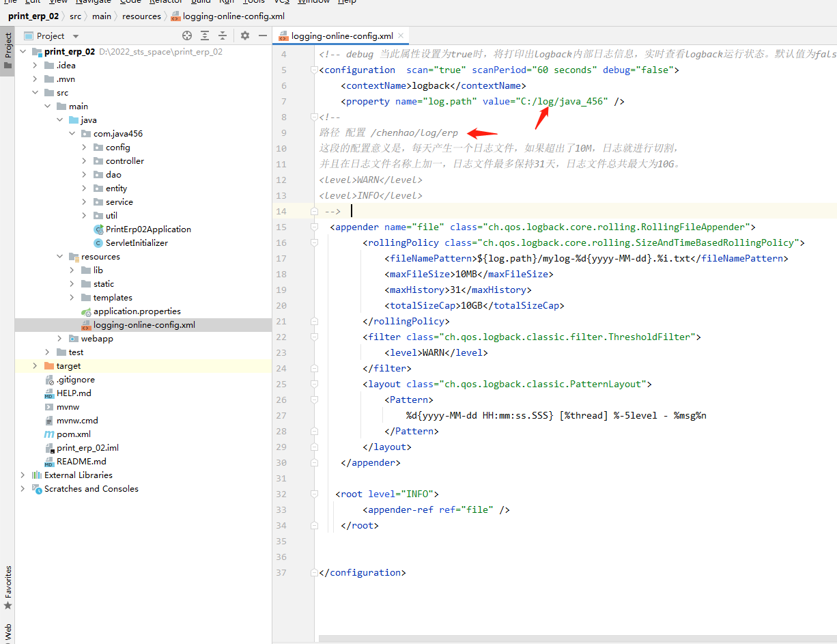This screenshot has width=837, height=644.
Task: Expand the config package
Action: 85,148
